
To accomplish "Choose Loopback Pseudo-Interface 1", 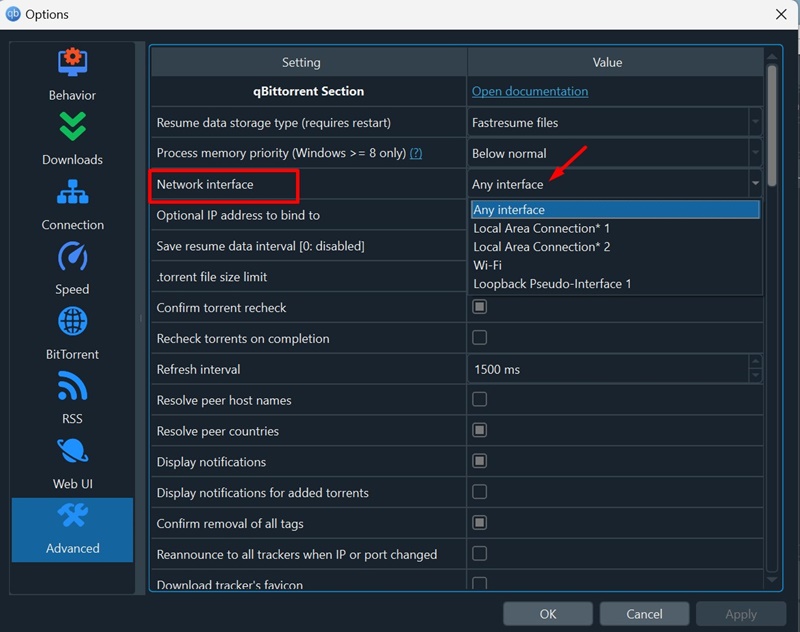I will pyautogui.click(x=615, y=284).
